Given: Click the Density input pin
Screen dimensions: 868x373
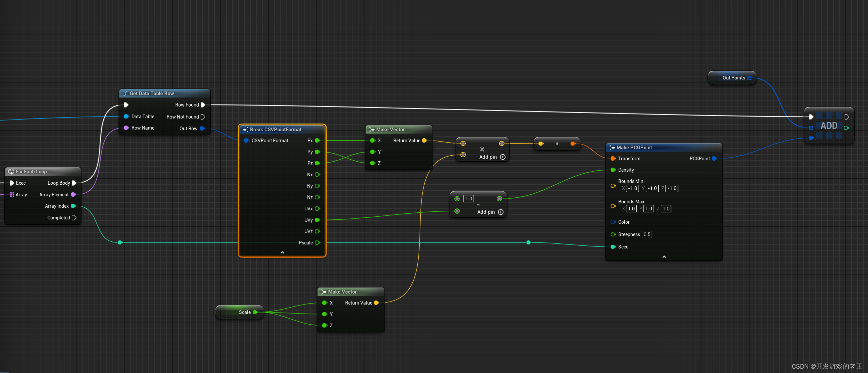Looking at the screenshot, I should [613, 170].
